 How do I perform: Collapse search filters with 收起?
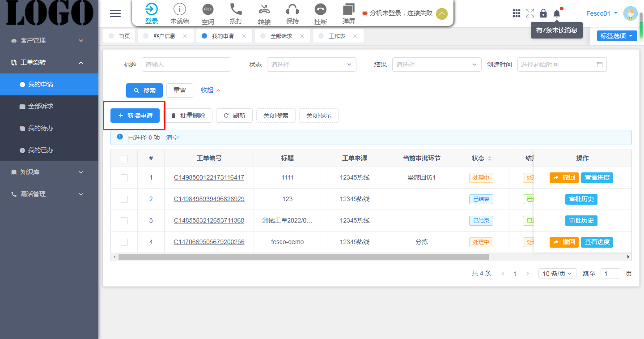click(211, 90)
